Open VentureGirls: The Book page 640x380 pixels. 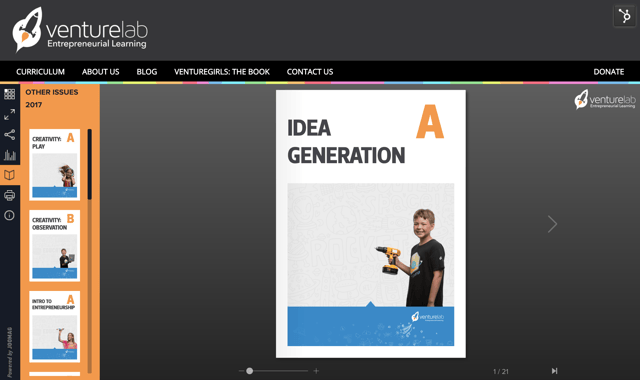coord(222,72)
